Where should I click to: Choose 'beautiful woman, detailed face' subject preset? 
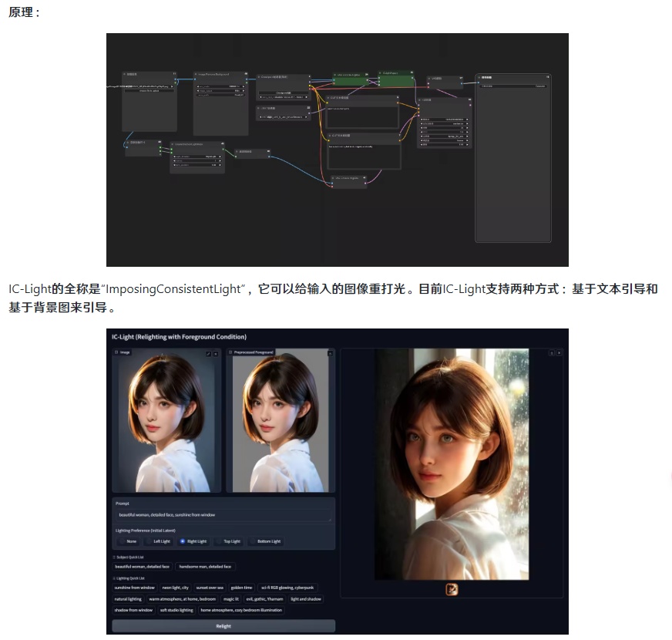(x=142, y=567)
